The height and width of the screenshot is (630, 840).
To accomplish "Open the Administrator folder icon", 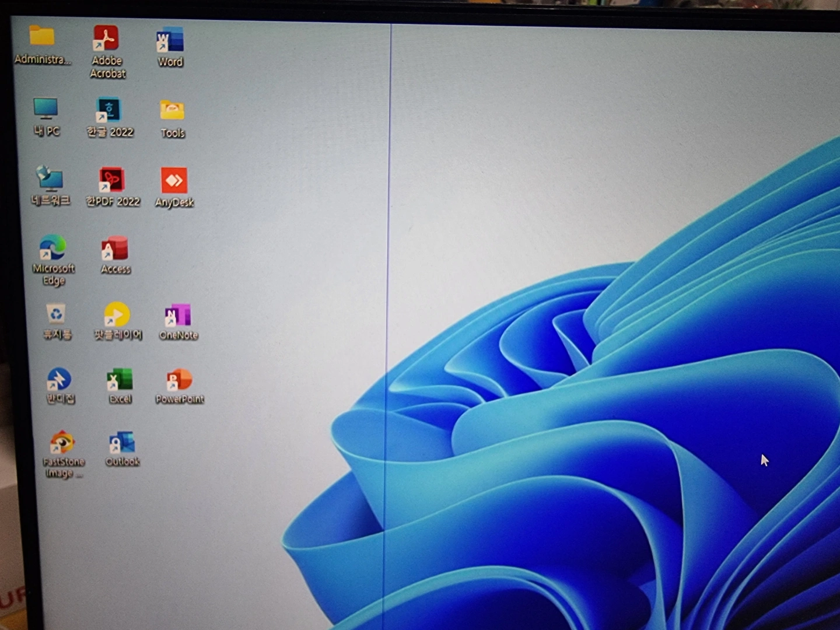I will coord(42,37).
